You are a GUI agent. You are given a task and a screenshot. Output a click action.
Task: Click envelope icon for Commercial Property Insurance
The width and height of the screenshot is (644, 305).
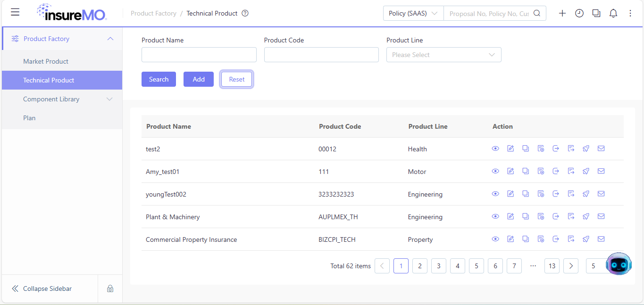pyautogui.click(x=601, y=239)
